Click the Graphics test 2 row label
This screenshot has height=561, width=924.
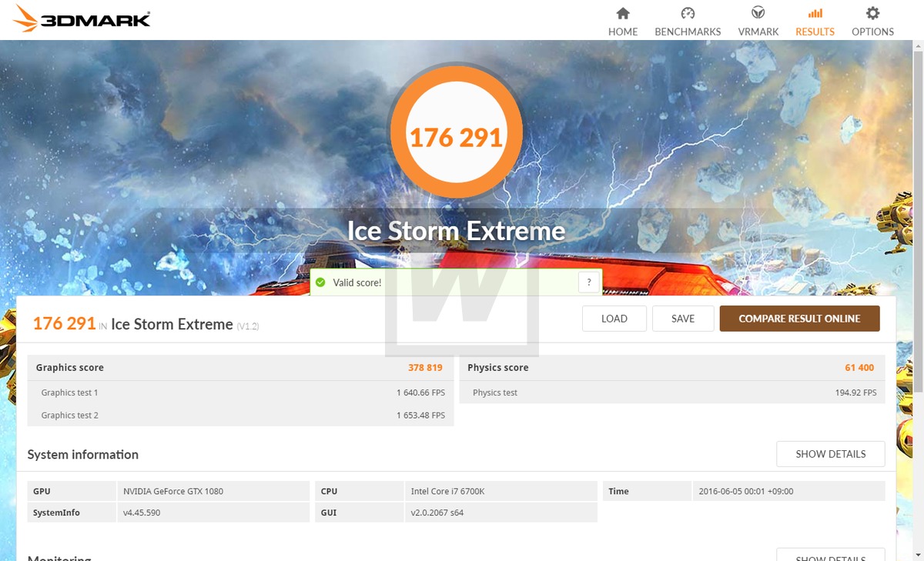pyautogui.click(x=69, y=416)
